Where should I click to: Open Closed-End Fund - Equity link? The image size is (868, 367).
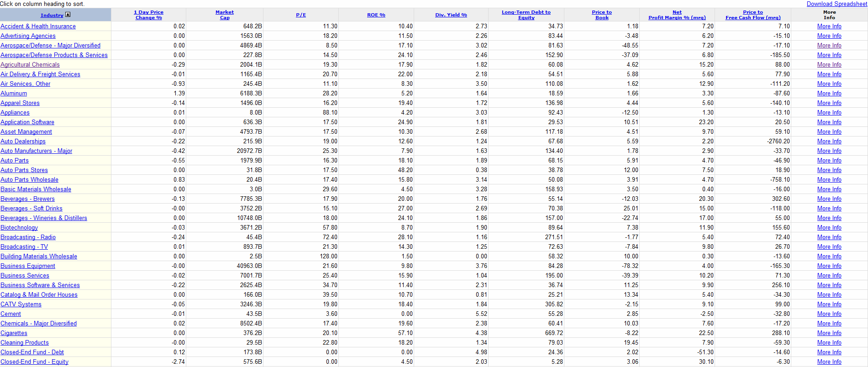[35, 362]
